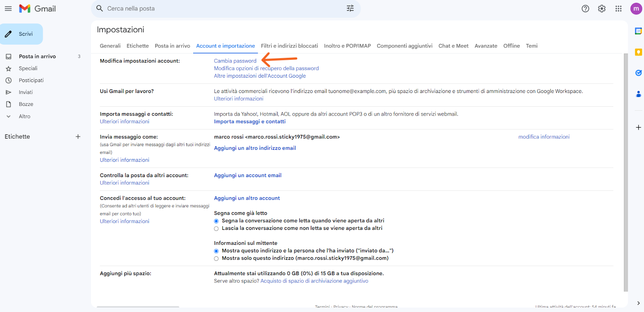Image resolution: width=644 pixels, height=312 pixels.
Task: Click Aggiungi un account email
Action: pyautogui.click(x=248, y=176)
